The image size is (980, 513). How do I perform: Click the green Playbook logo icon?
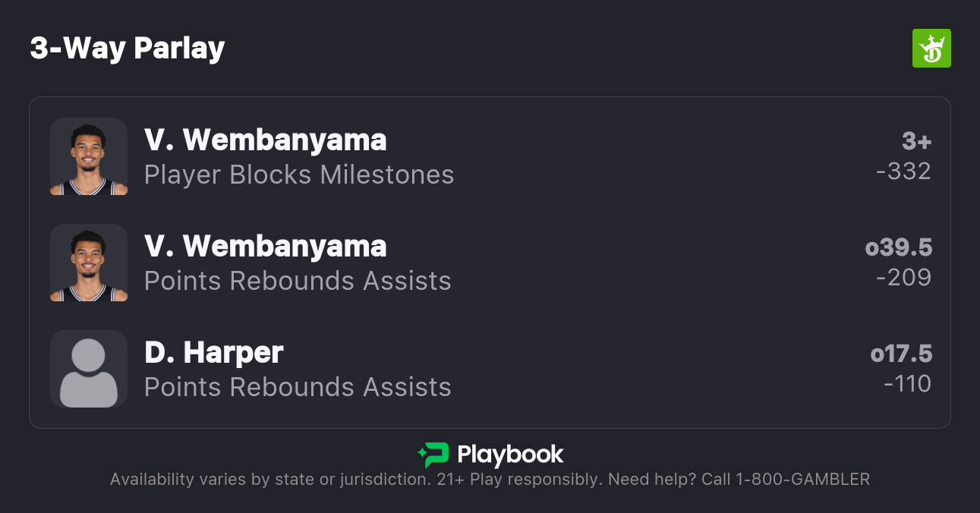[x=433, y=455]
